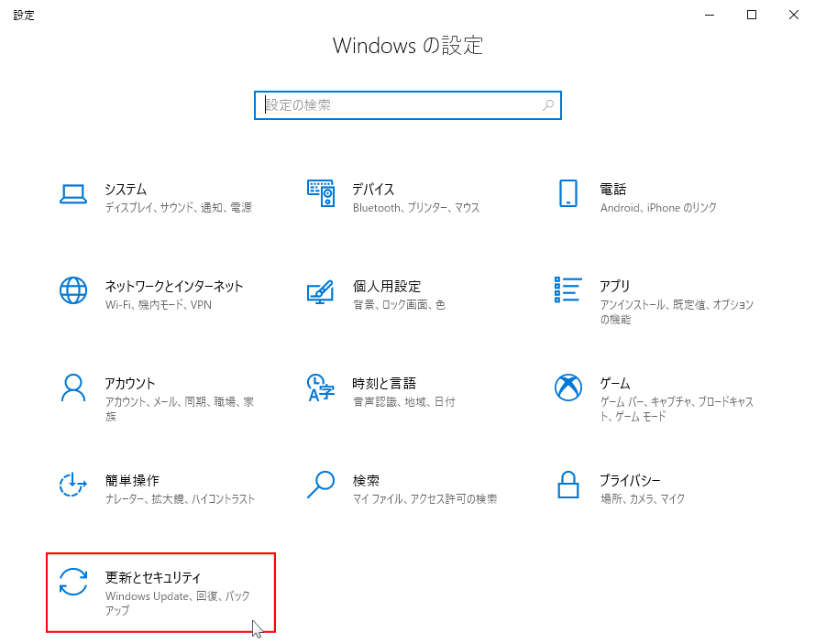Click the 場所、カメラ、マイク description
815x644 pixels.
[643, 499]
